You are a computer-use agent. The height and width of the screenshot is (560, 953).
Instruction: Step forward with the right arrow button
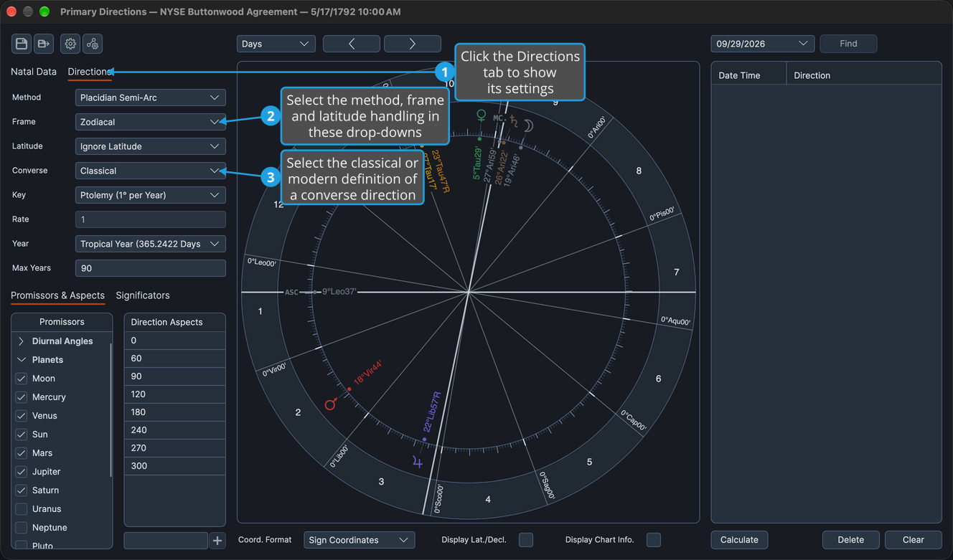pyautogui.click(x=413, y=44)
